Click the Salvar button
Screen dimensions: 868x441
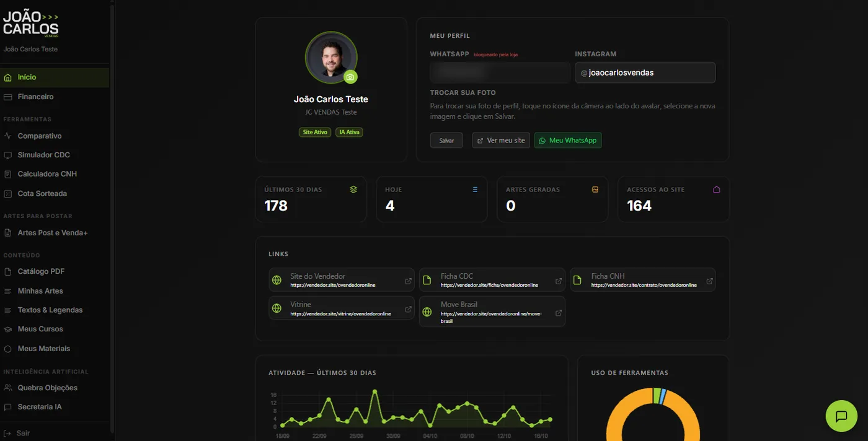[446, 141]
